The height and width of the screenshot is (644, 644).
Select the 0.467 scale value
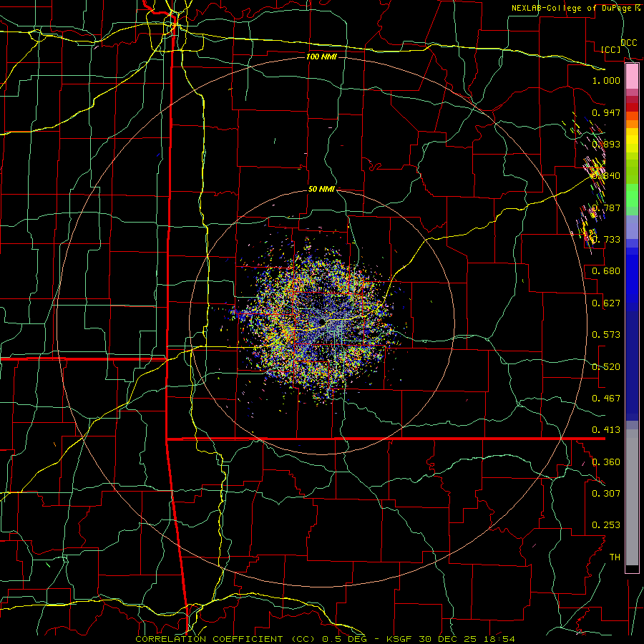click(606, 399)
